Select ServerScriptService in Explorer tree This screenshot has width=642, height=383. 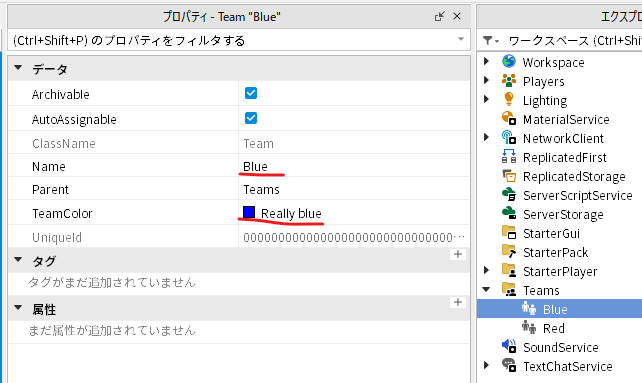tap(577, 195)
